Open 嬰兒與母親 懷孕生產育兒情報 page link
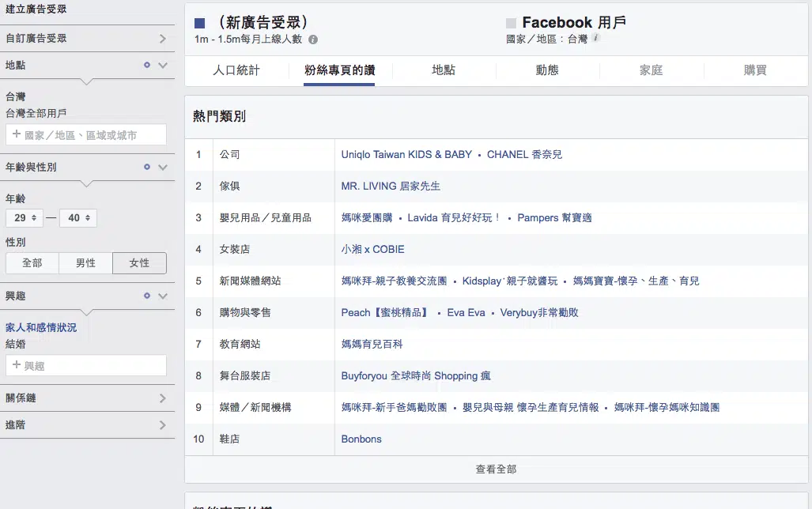 pyautogui.click(x=531, y=407)
